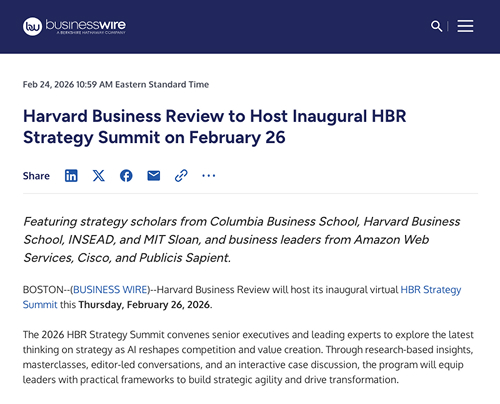Share article on LinkedIn
Image resolution: width=500 pixels, height=404 pixels.
coord(71,176)
